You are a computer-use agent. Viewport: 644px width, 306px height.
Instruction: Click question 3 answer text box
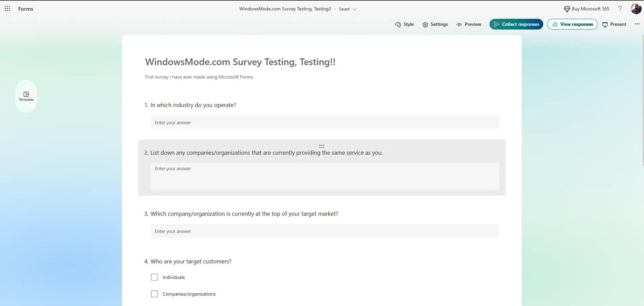325,231
